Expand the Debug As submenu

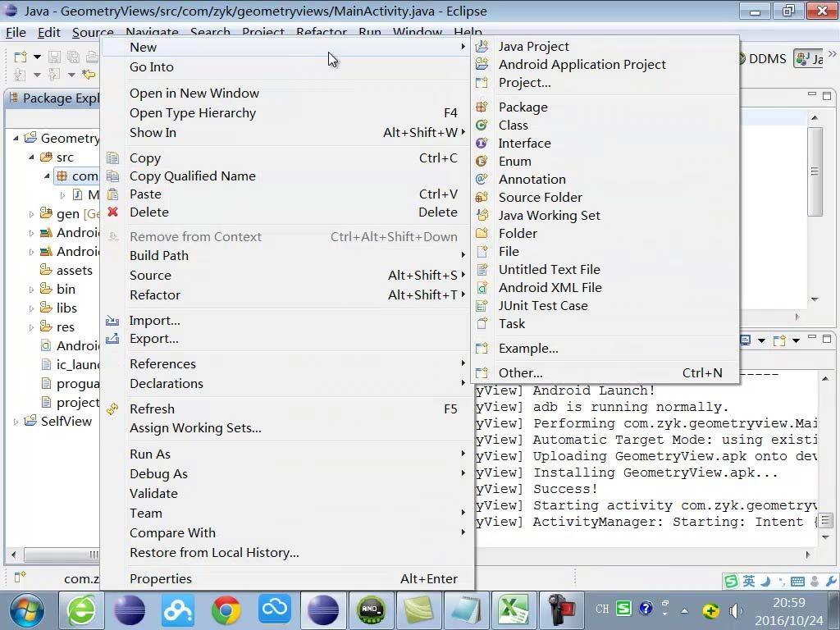pos(463,473)
